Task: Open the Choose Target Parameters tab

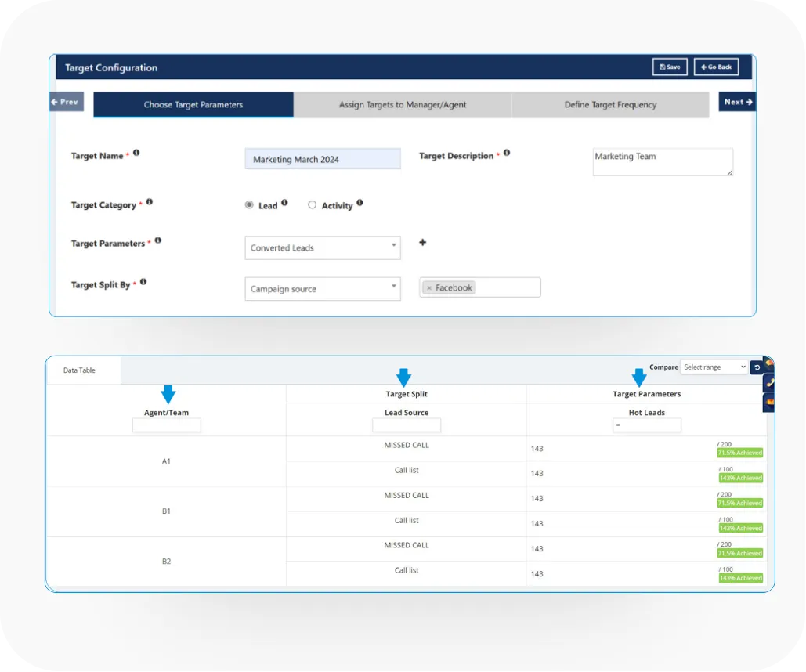Action: click(x=193, y=105)
